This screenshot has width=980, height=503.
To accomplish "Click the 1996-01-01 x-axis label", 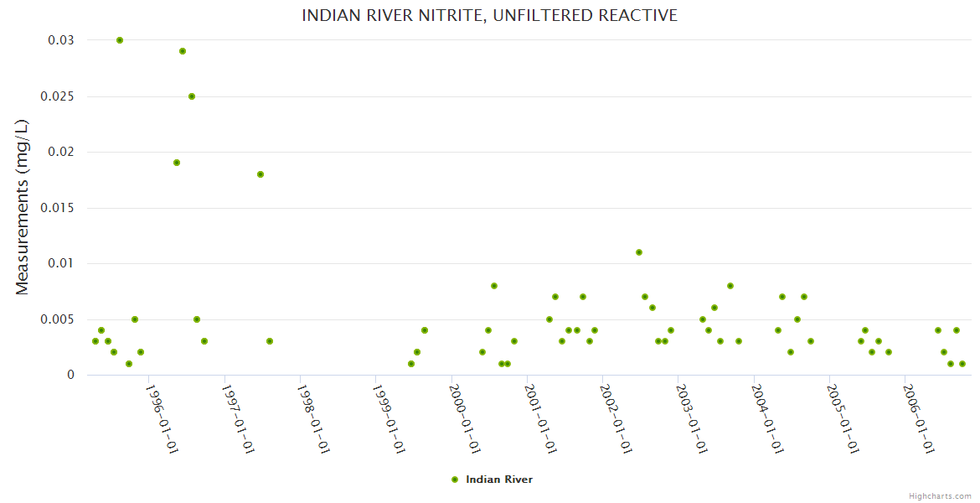I will [x=162, y=418].
